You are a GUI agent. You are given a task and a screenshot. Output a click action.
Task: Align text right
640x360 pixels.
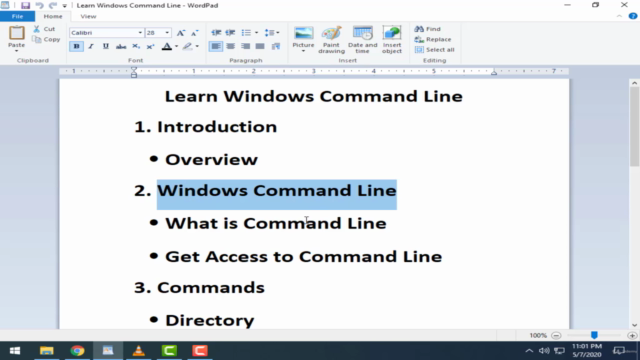coord(245,46)
